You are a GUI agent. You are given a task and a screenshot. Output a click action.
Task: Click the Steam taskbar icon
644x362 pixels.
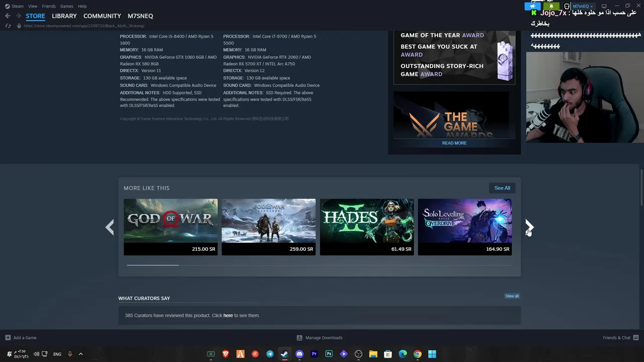point(284,354)
